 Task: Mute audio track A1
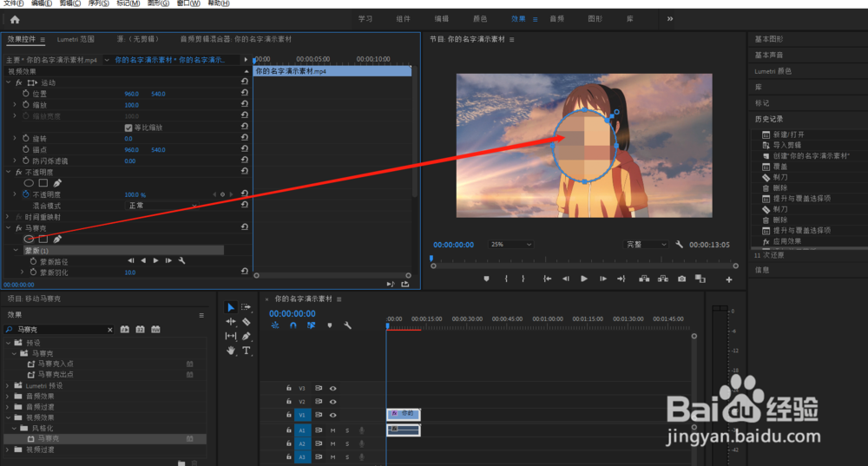[x=332, y=430]
